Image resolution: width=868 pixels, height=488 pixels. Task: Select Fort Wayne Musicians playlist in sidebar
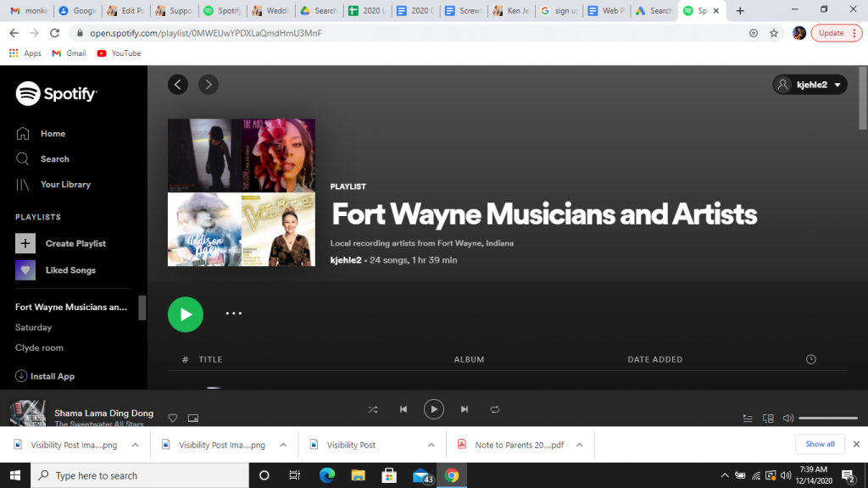click(x=71, y=307)
